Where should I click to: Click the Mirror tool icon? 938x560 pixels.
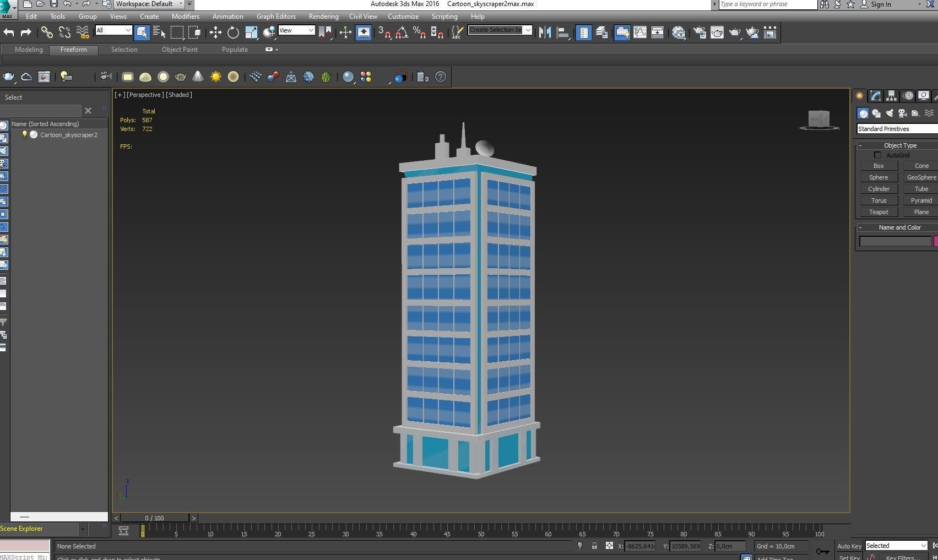pos(545,32)
